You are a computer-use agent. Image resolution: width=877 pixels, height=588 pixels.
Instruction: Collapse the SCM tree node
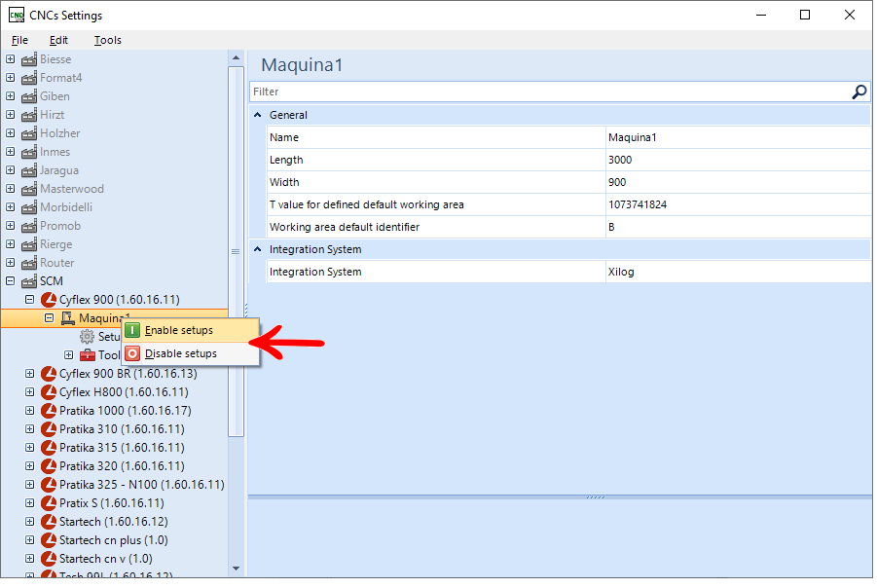(10, 280)
